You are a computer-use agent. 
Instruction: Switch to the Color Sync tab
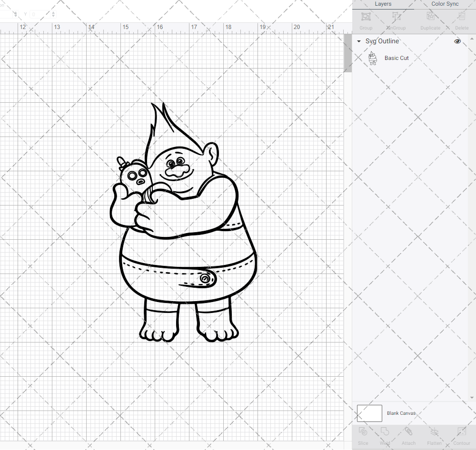tap(445, 4)
